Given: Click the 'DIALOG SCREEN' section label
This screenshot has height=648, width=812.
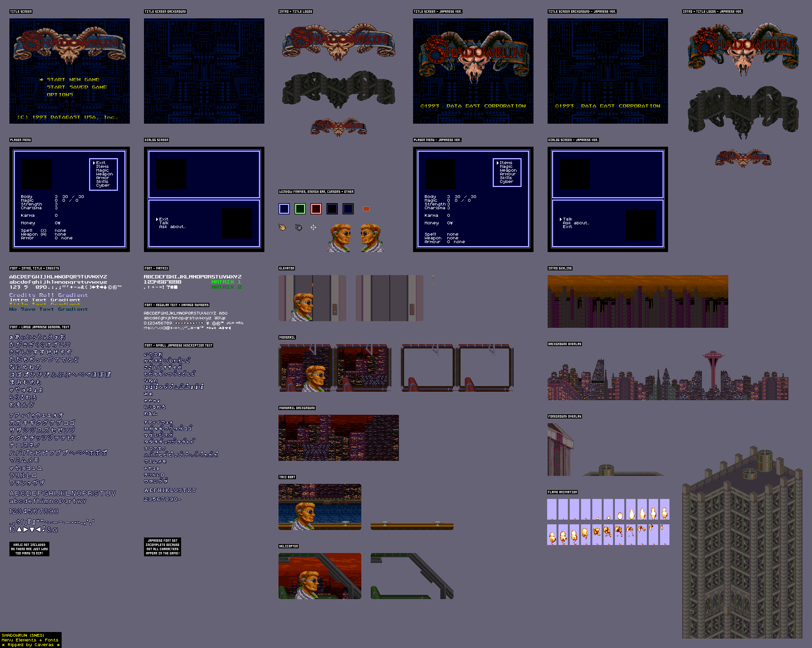Looking at the screenshot, I should pos(156,140).
